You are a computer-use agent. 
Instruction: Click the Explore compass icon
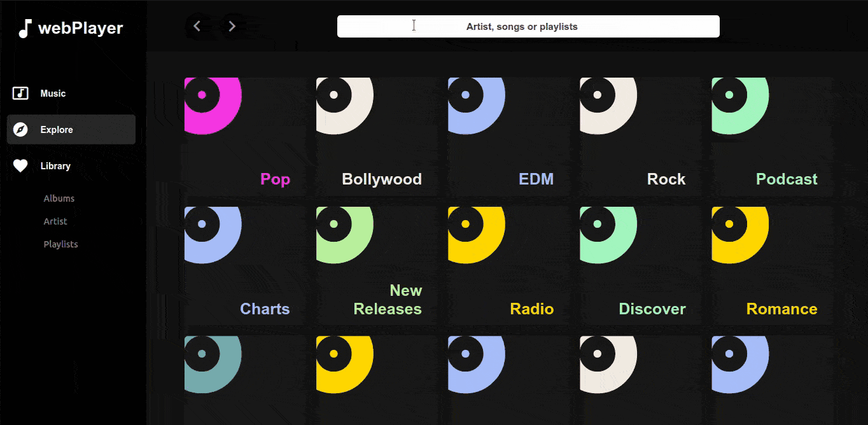tap(20, 130)
